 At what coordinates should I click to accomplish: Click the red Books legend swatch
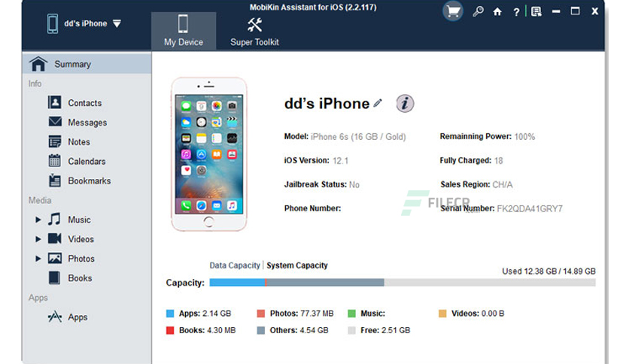[170, 330]
